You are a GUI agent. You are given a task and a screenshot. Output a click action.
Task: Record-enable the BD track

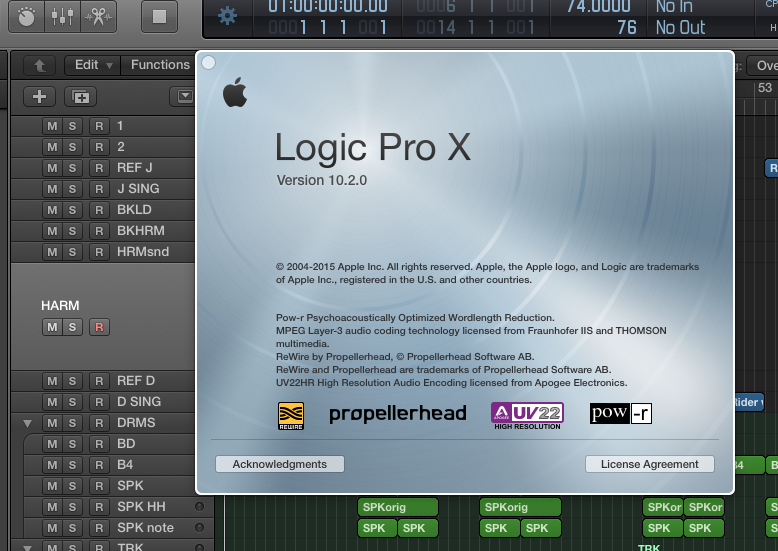pyautogui.click(x=99, y=444)
